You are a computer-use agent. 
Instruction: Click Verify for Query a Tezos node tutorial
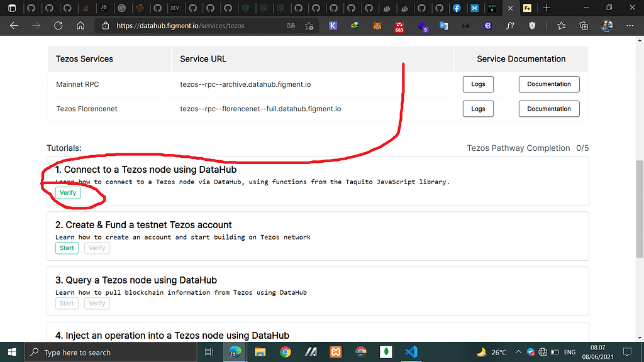[97, 304]
